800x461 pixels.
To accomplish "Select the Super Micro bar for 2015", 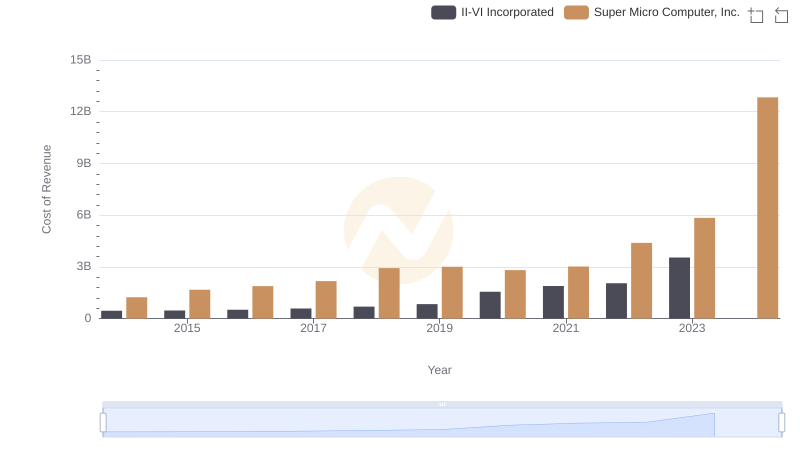I will 199,304.
